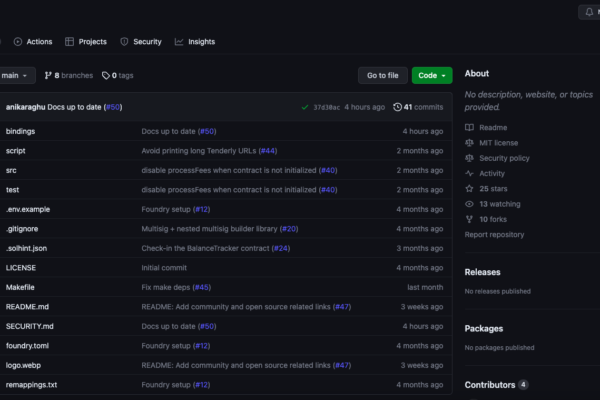Open PR #20 link in .gitignore row
This screenshot has width=600, height=400.
pos(289,229)
